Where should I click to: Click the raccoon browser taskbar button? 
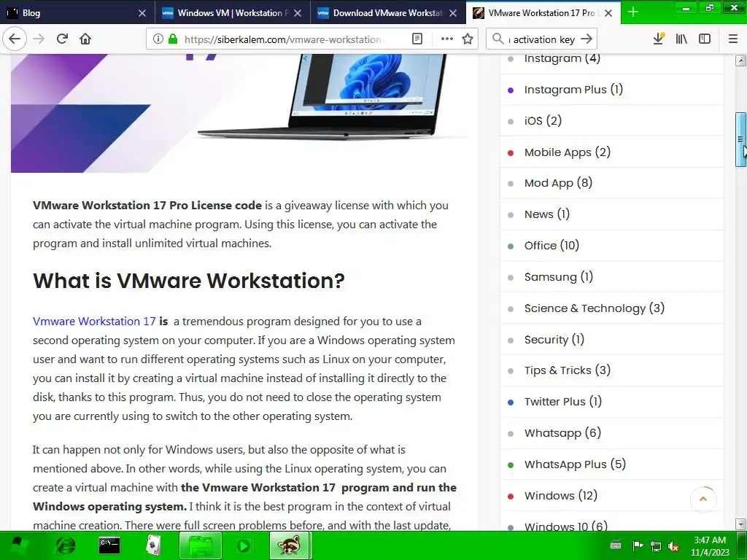point(290,545)
